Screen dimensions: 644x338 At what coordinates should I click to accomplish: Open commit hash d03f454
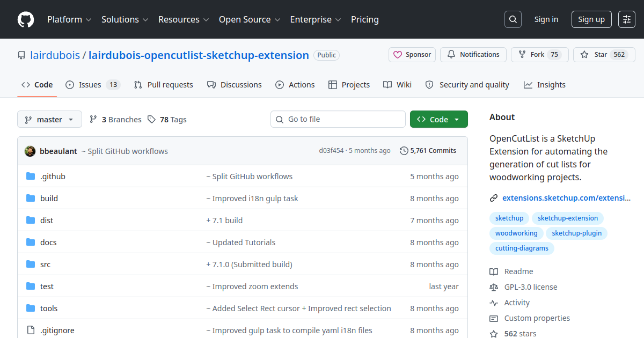(x=331, y=151)
